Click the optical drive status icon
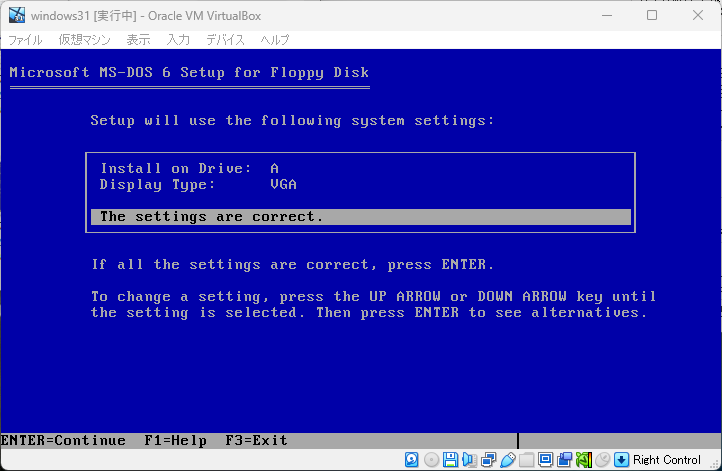Image resolution: width=722 pixels, height=471 pixels. pyautogui.click(x=431, y=459)
